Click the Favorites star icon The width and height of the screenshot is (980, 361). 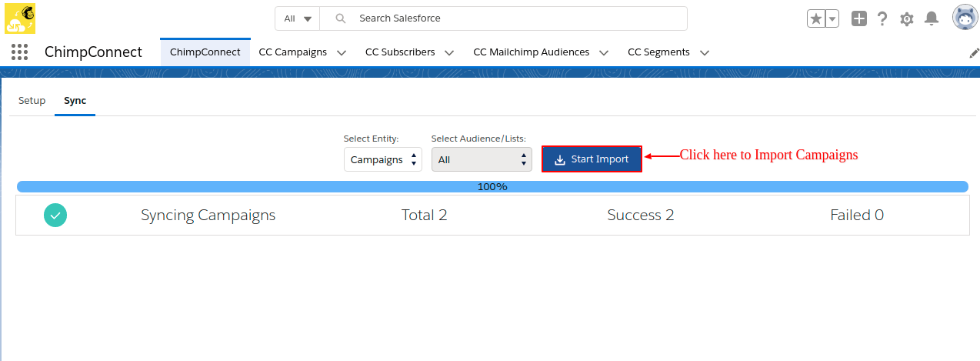pos(815,18)
